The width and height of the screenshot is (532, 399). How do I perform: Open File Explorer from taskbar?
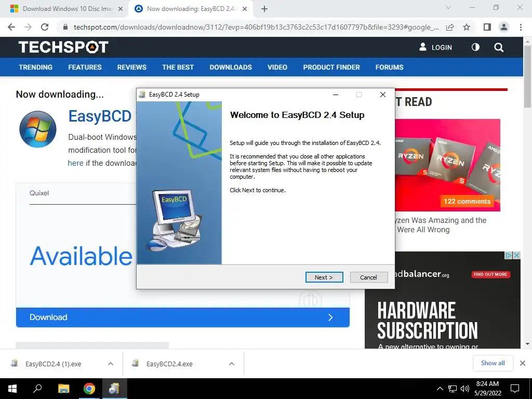[63, 389]
